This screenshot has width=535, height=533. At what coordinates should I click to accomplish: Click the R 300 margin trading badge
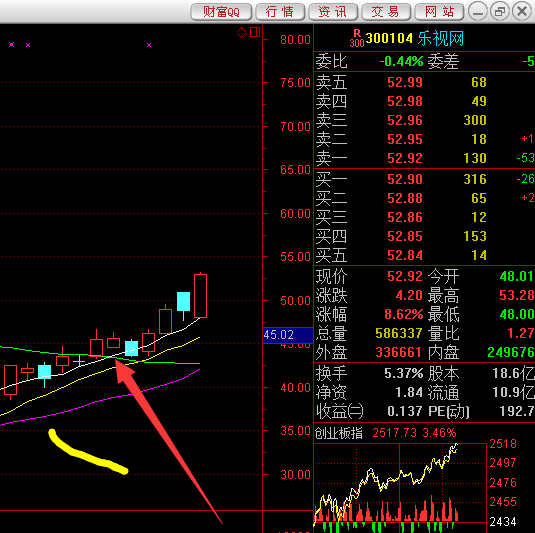[357, 38]
